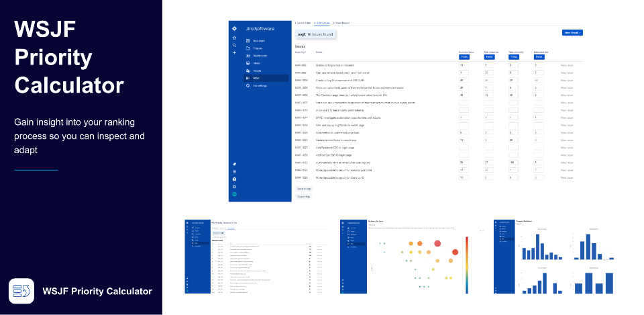Open starred items via star icon
This screenshot has height=315, width=644.
tap(234, 38)
